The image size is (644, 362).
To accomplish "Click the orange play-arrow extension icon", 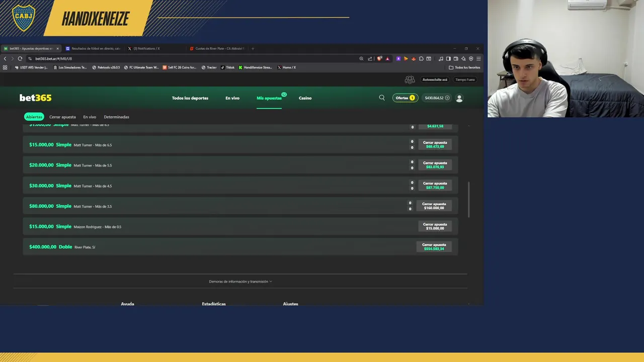I will (406, 58).
